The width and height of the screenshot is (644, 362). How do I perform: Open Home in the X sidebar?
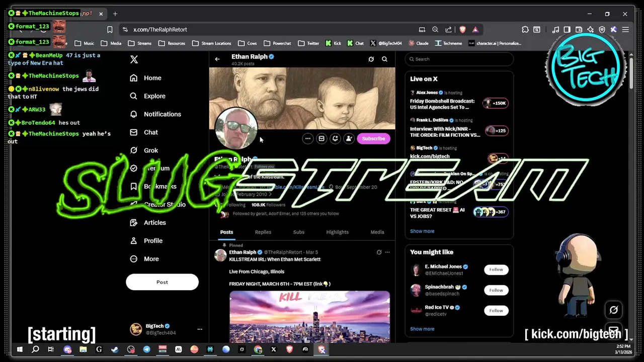click(x=145, y=78)
